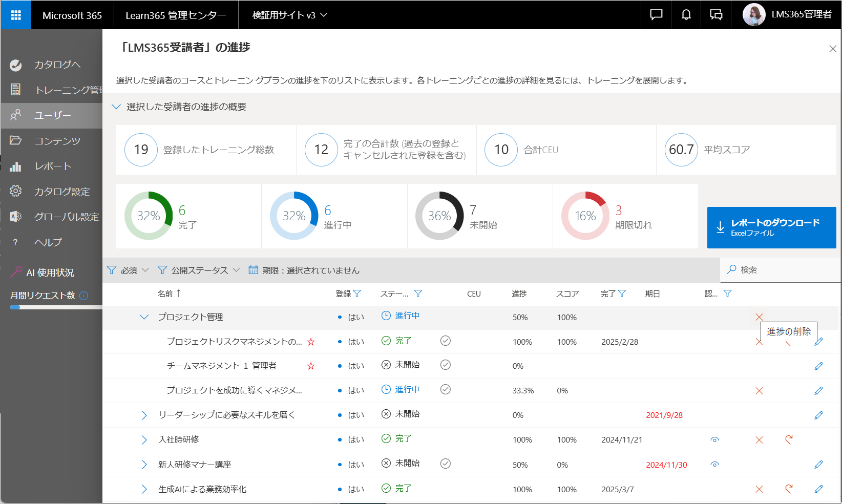Viewport: 842px width, 504px height.
Task: Open コンテンツ in the sidebar
Action: pyautogui.click(x=52, y=141)
